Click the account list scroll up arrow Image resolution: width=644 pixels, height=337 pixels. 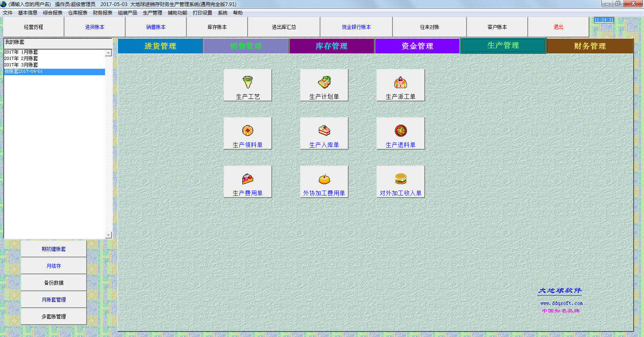(108, 53)
